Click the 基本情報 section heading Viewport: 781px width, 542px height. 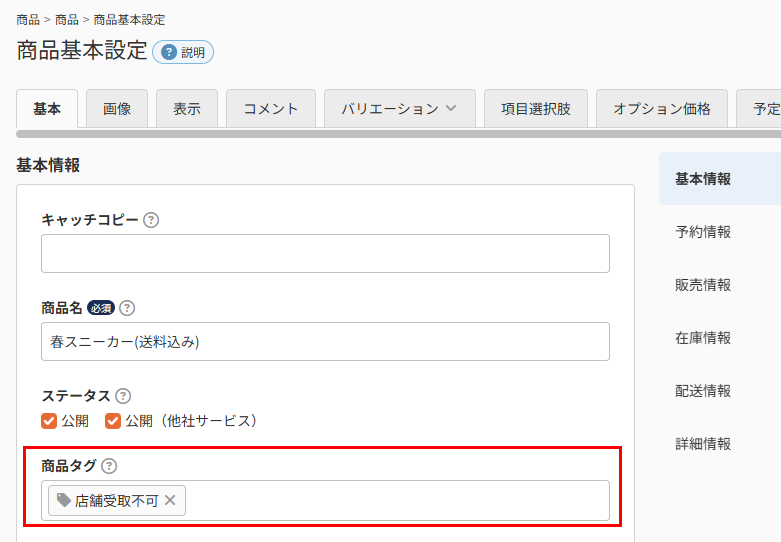pyautogui.click(x=48, y=165)
